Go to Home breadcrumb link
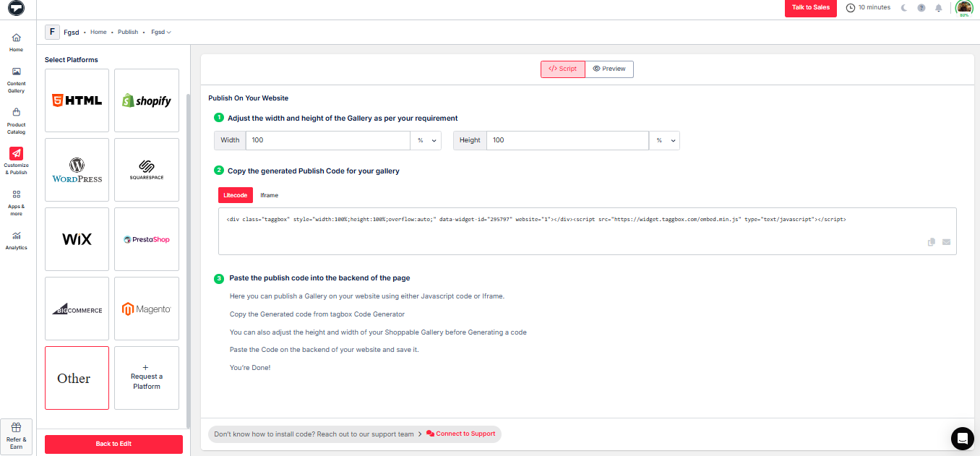The image size is (980, 456). click(98, 32)
